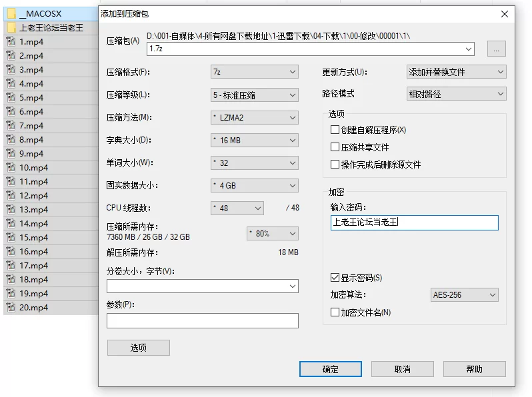
Task: Close the 添加到压缩包 dialog
Action: coord(505,14)
